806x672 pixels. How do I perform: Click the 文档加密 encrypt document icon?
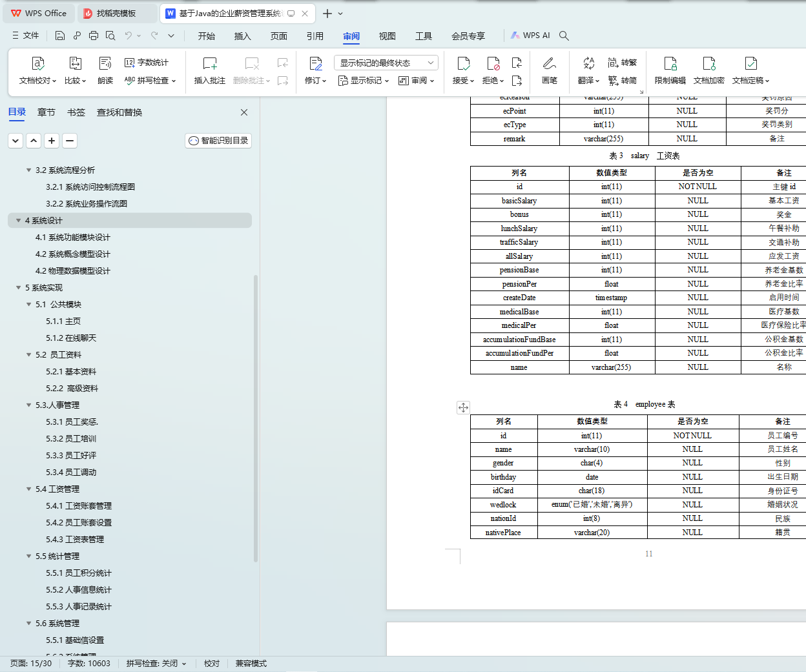709,63
